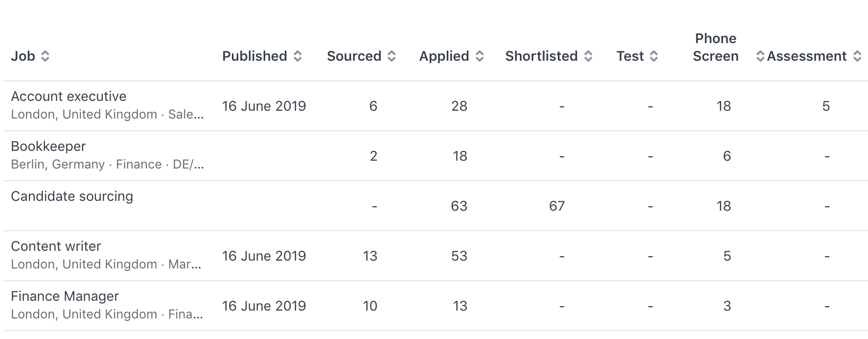Click the Applied column sort icon
This screenshot has width=868, height=339.
point(480,56)
